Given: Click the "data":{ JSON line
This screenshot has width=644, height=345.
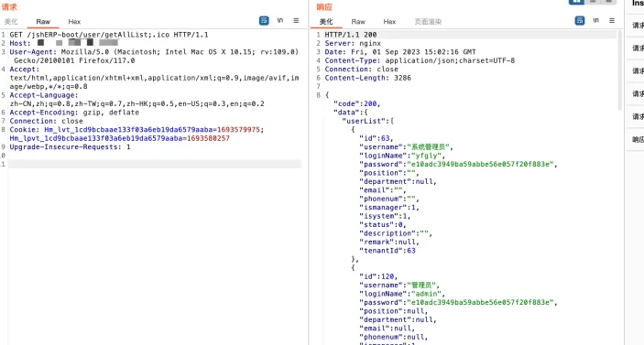Looking at the screenshot, I should coord(350,113).
